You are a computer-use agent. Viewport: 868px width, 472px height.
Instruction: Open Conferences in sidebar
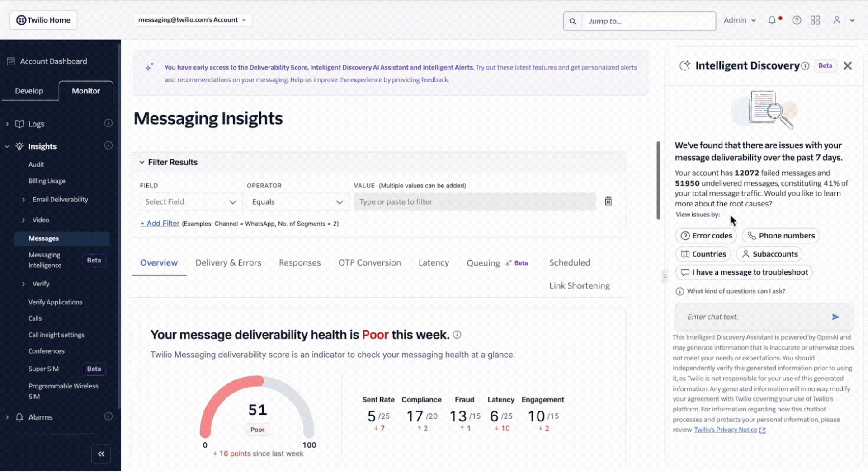click(47, 351)
